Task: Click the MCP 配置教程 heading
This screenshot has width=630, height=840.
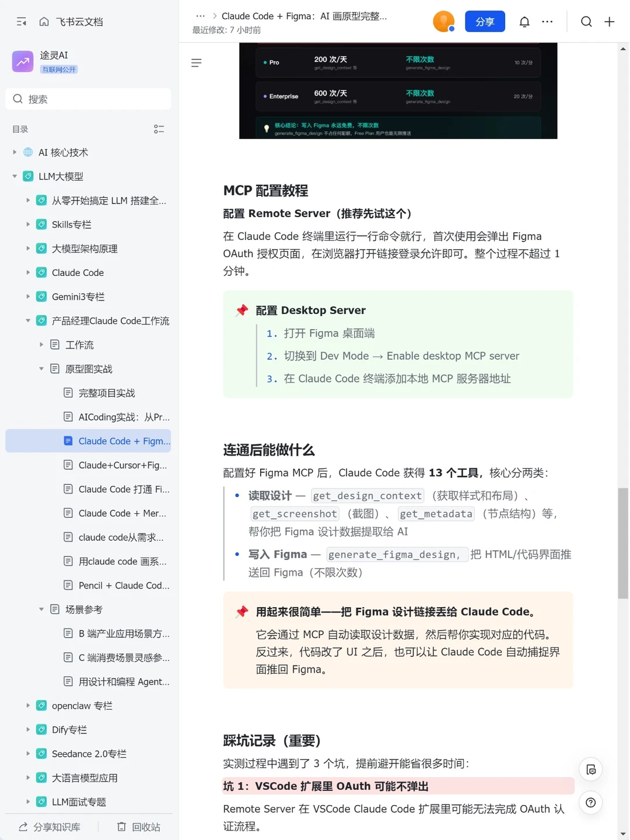Action: click(265, 191)
